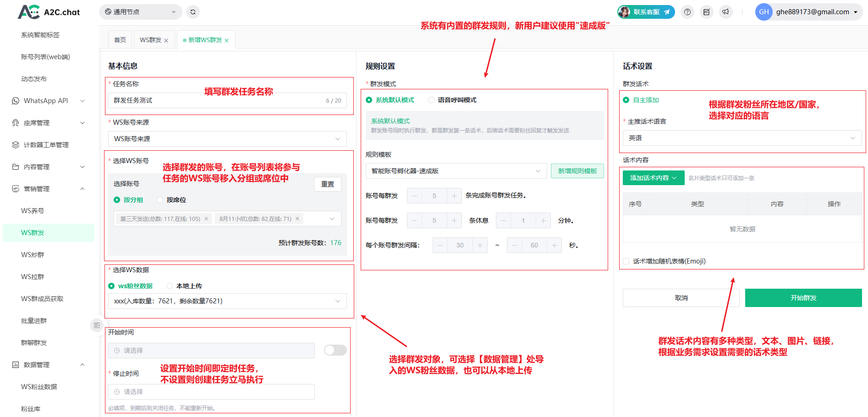Viewport: 868px width, 417px height.
Task: Open WS养号 in the sidebar
Action: pyautogui.click(x=33, y=211)
